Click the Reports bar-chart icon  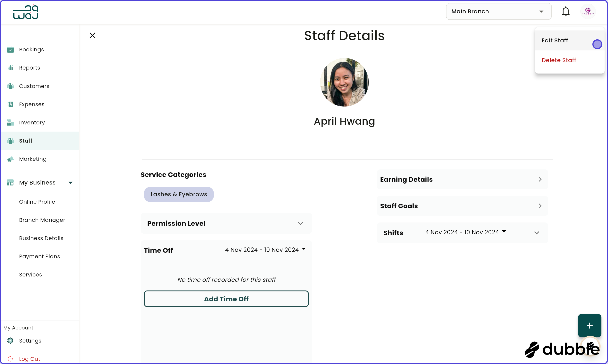11,68
